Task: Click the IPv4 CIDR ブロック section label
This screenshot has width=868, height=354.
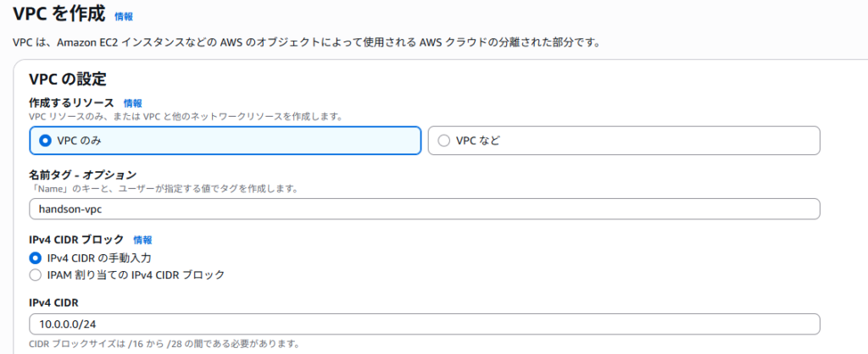Action: click(76, 240)
